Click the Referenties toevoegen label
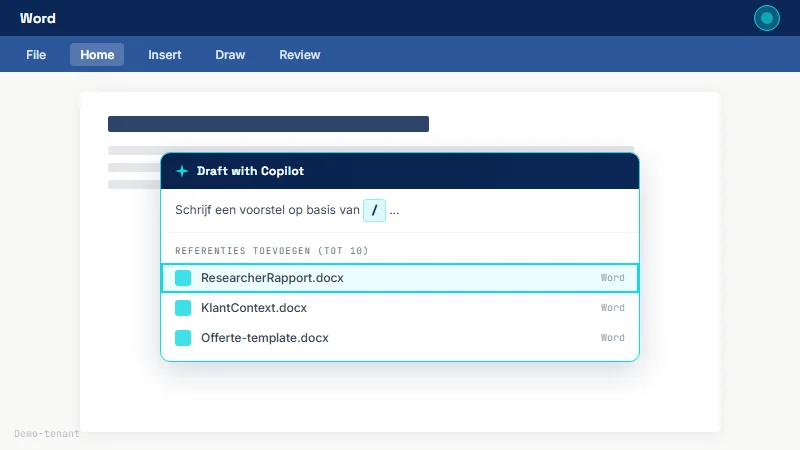800x450 pixels. coord(271,251)
